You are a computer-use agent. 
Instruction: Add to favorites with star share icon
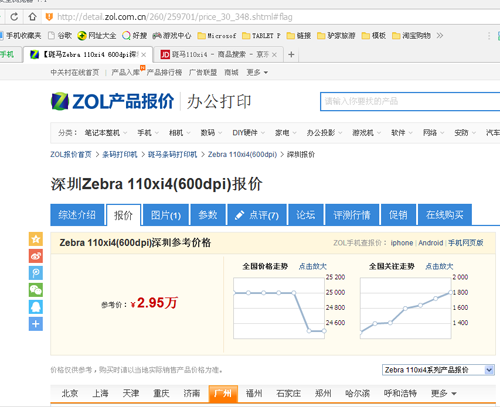(36, 239)
